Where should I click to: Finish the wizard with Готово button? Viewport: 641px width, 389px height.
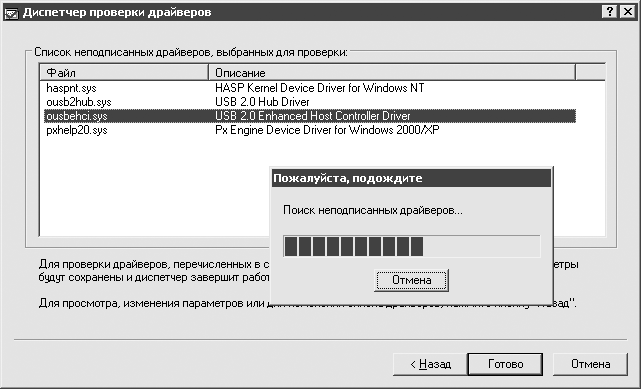point(505,364)
